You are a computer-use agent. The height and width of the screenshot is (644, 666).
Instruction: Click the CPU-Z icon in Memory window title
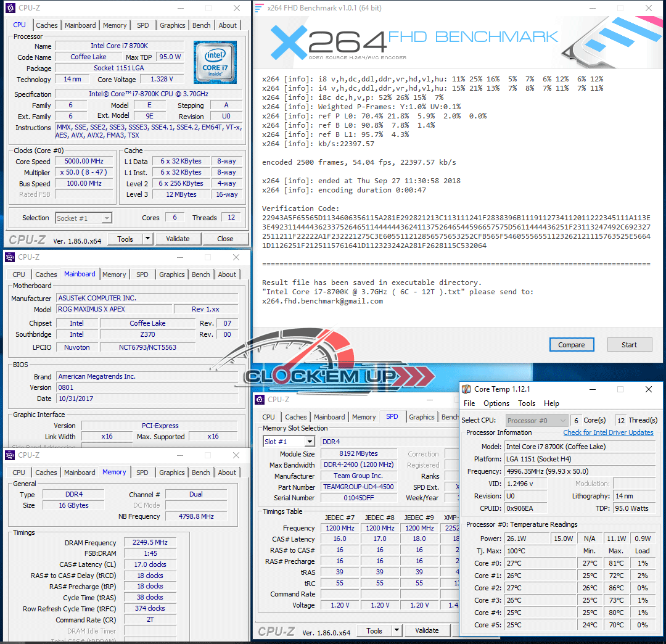(10, 455)
